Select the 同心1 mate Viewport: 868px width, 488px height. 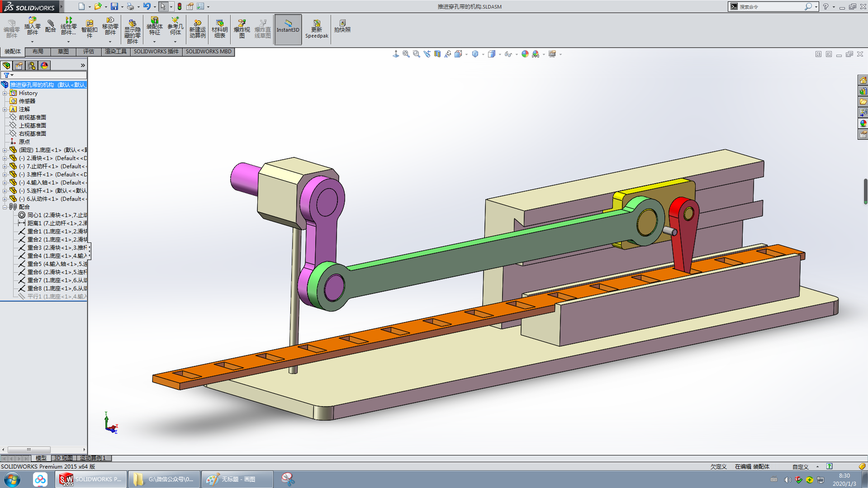(52, 215)
